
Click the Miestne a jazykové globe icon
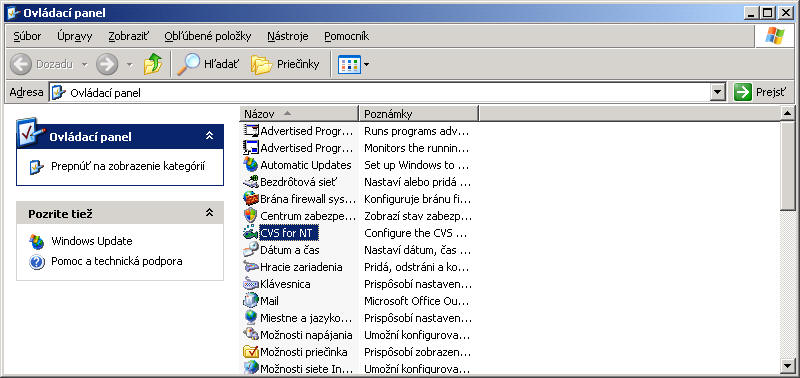tap(251, 318)
